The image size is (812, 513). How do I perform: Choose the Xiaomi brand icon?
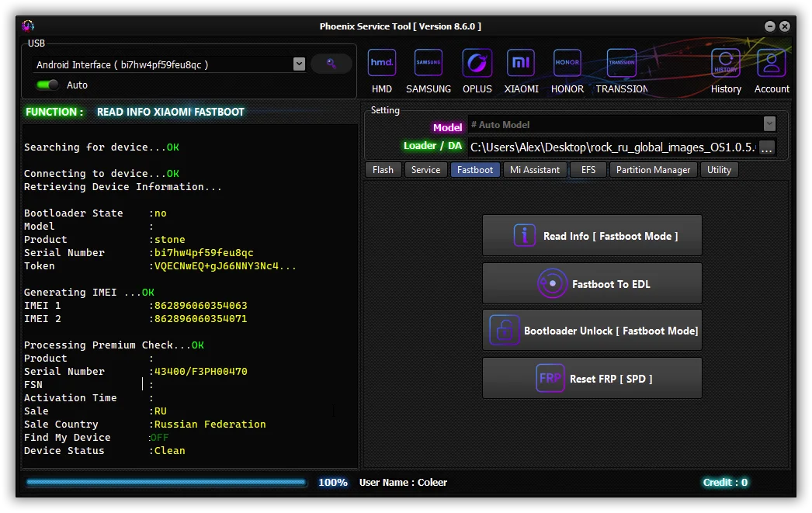521,64
